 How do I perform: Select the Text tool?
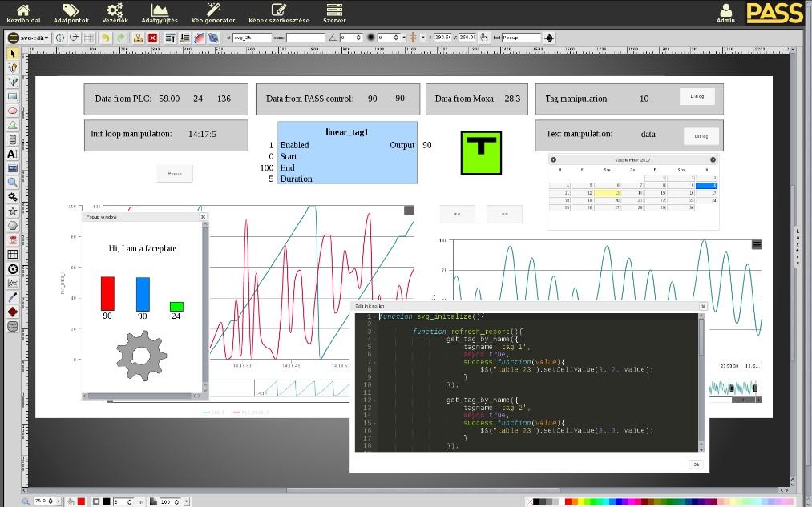tap(13, 154)
